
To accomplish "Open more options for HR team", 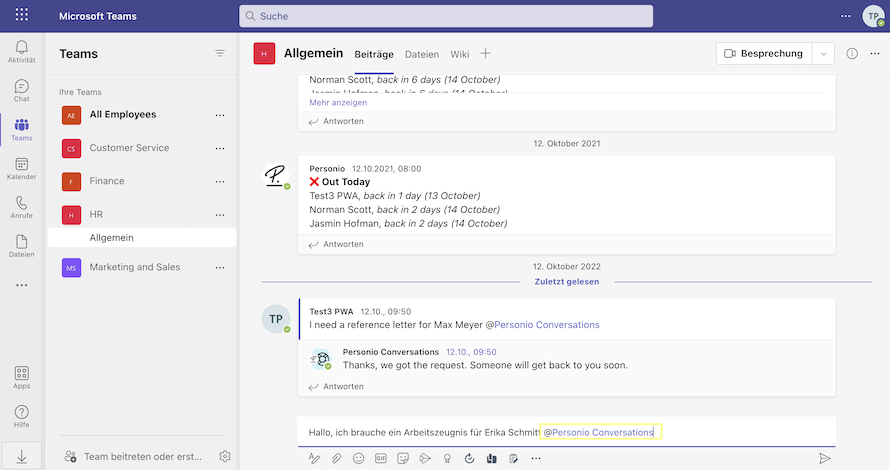I will [x=220, y=215].
